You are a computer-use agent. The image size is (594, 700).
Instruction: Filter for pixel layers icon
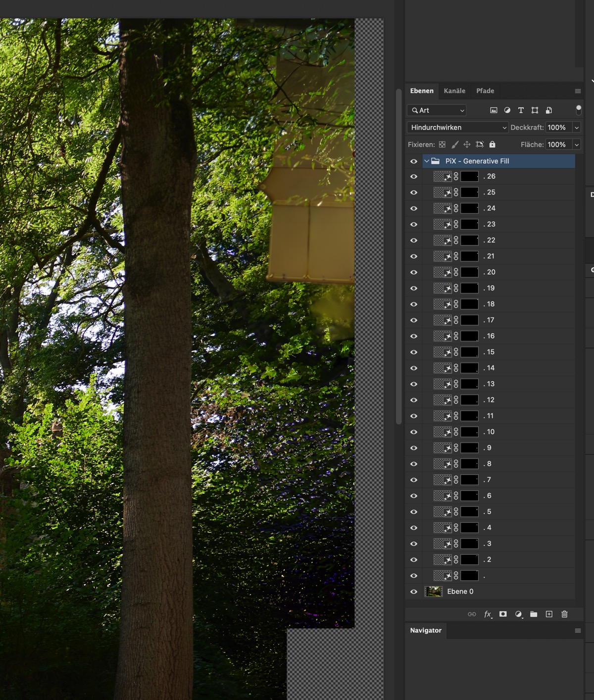(x=494, y=110)
